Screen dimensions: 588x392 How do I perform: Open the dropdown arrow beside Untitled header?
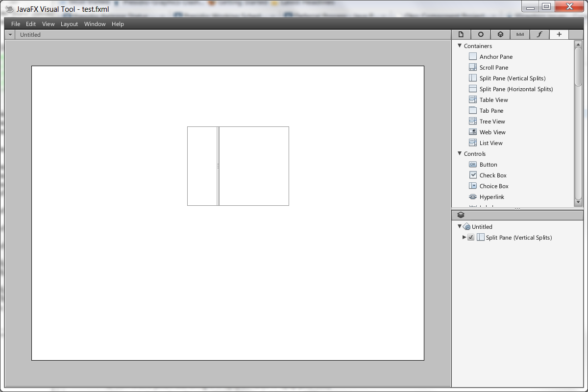pos(11,35)
